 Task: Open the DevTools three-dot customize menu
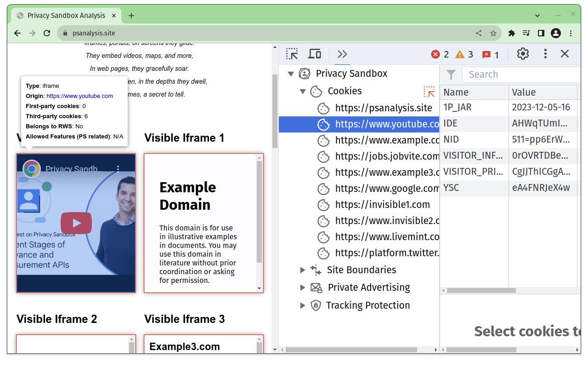pyautogui.click(x=545, y=54)
